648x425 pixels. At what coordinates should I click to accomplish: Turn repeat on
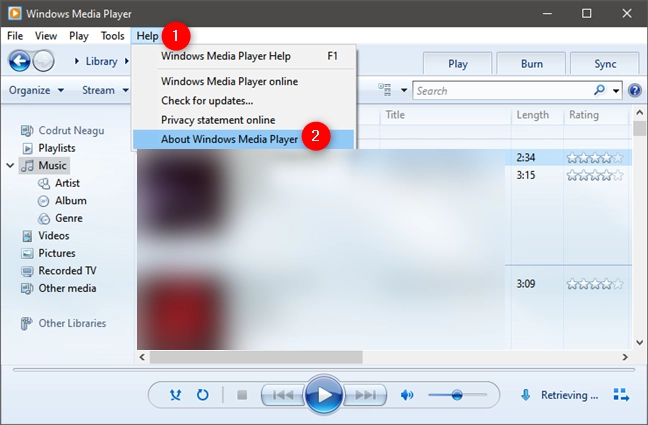(x=202, y=395)
